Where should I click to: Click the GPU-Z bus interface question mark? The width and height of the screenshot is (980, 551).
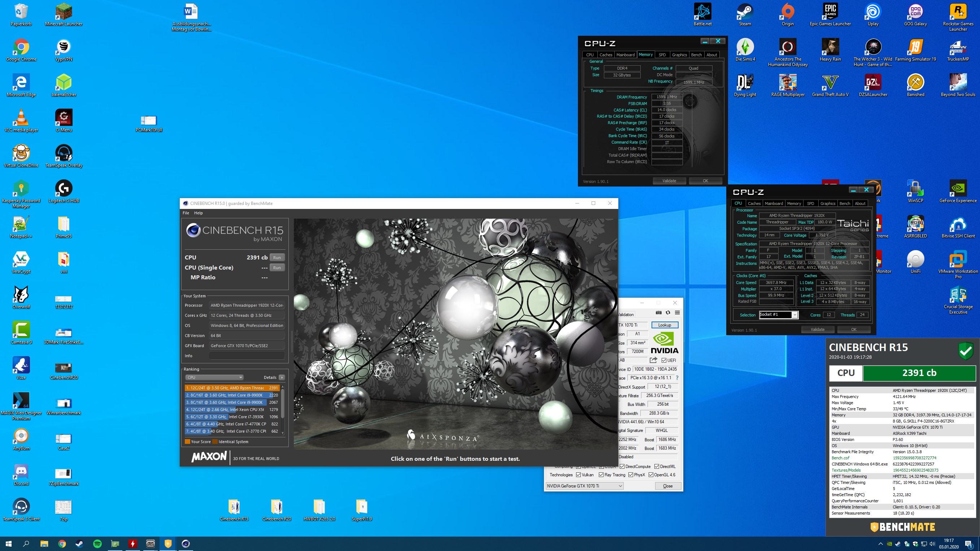[677, 377]
